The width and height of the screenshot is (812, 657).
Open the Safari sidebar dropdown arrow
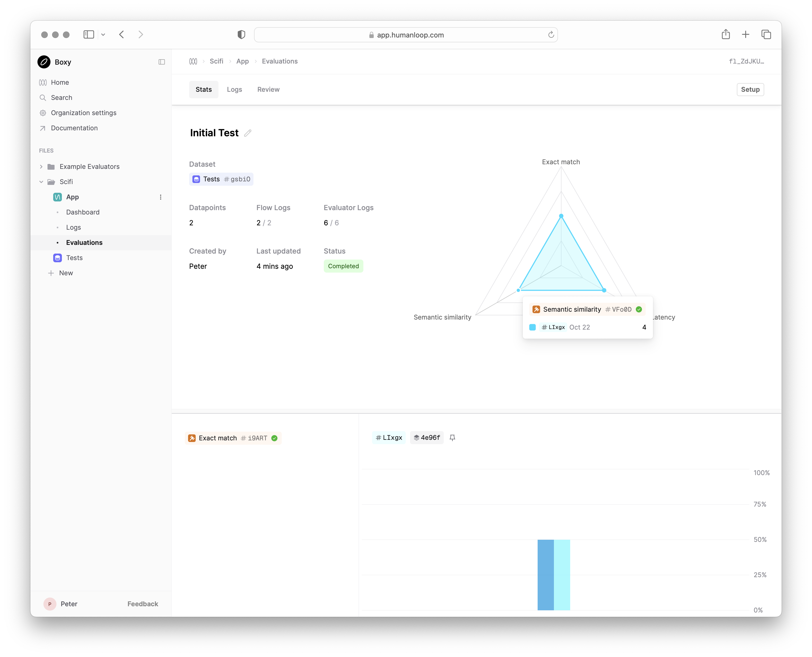pos(103,34)
